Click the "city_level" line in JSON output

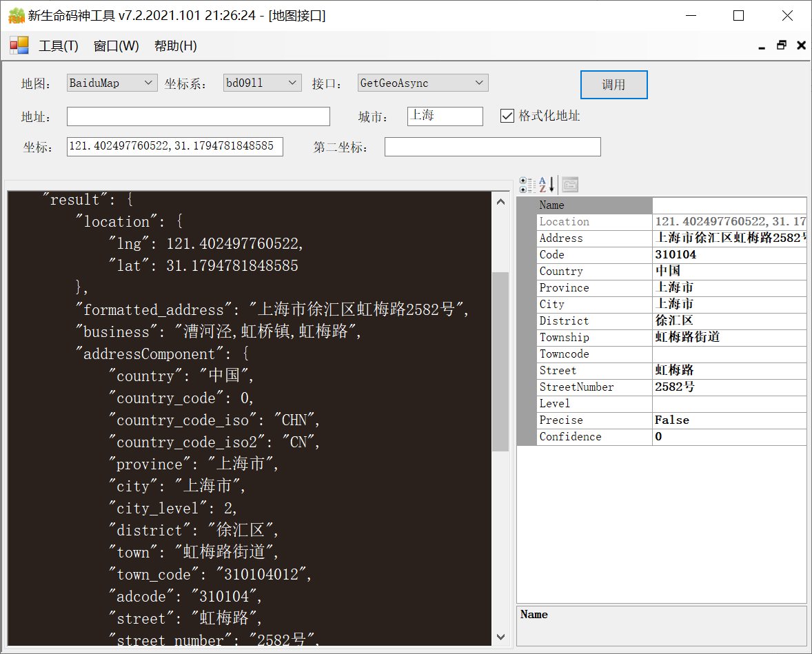[x=172, y=508]
